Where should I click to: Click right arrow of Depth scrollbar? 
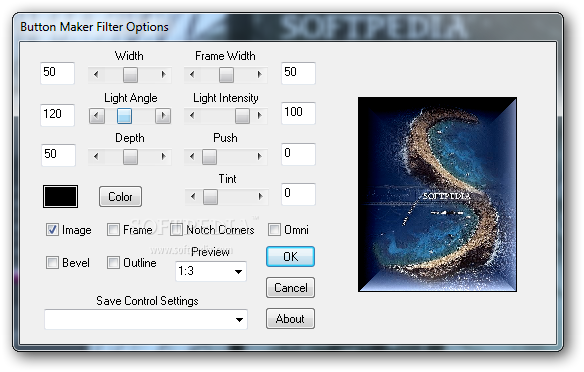tap(163, 156)
